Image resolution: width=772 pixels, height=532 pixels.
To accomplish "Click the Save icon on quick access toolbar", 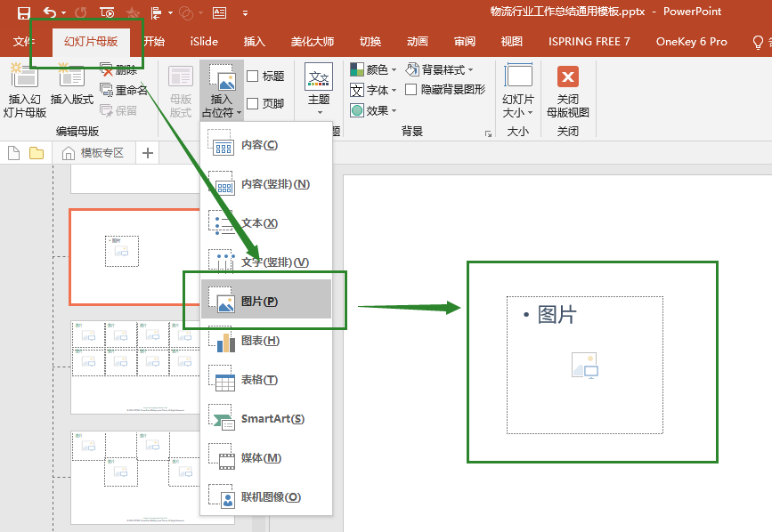I will [x=25, y=12].
